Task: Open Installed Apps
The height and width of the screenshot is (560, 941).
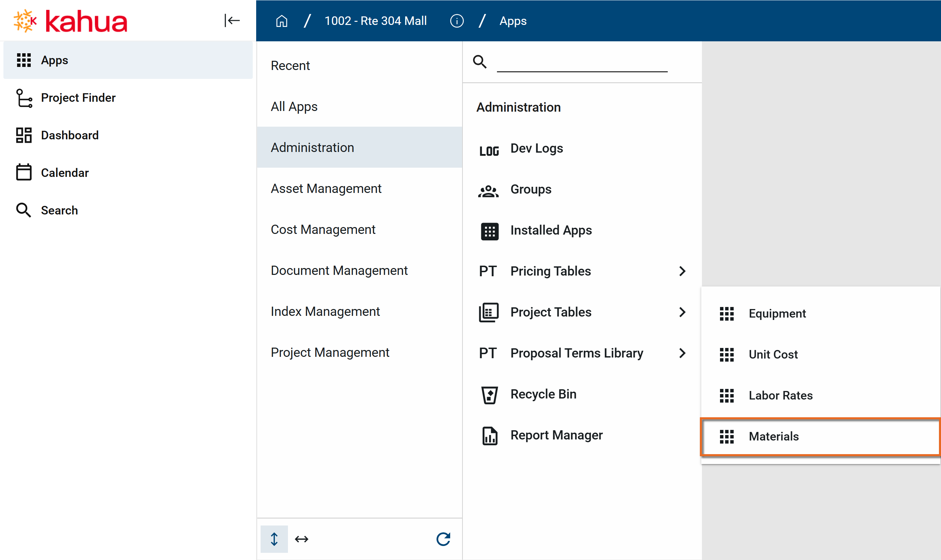Action: pos(550,230)
